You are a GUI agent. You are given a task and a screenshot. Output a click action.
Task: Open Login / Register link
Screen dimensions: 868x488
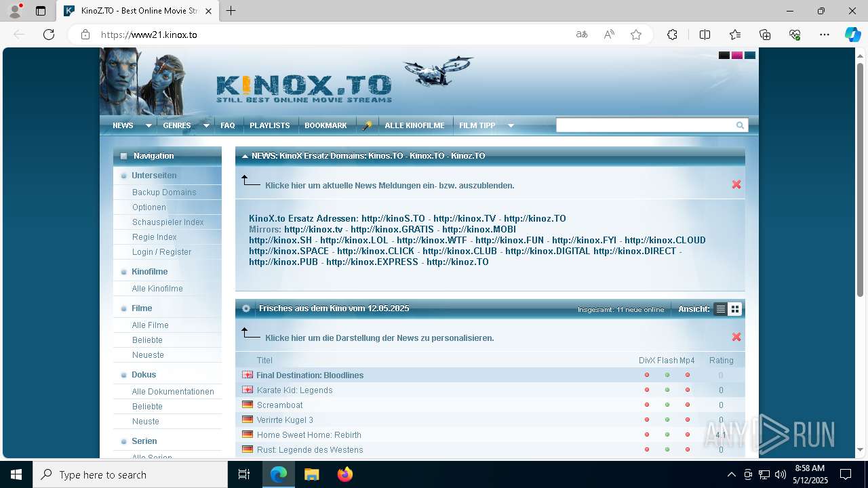point(161,252)
